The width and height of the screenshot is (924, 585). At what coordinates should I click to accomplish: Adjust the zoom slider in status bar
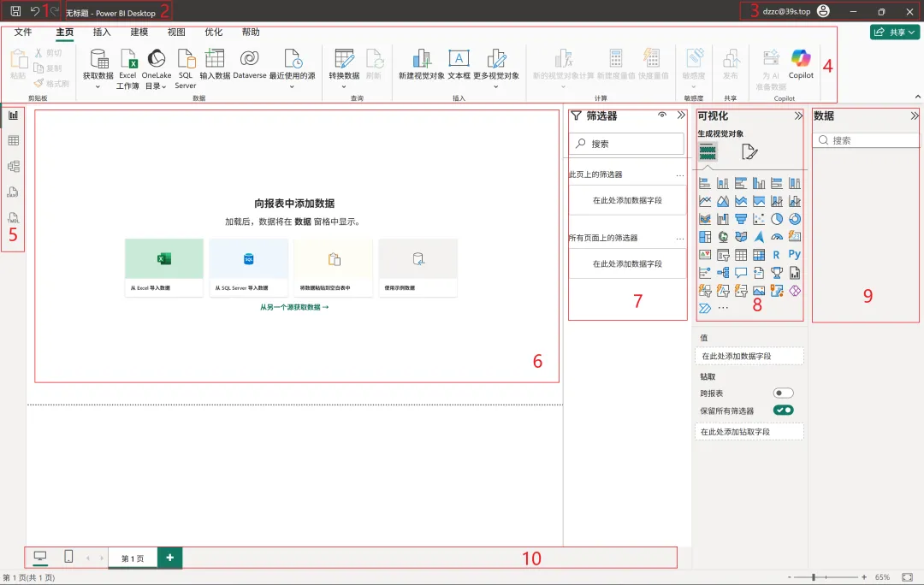[814, 577]
